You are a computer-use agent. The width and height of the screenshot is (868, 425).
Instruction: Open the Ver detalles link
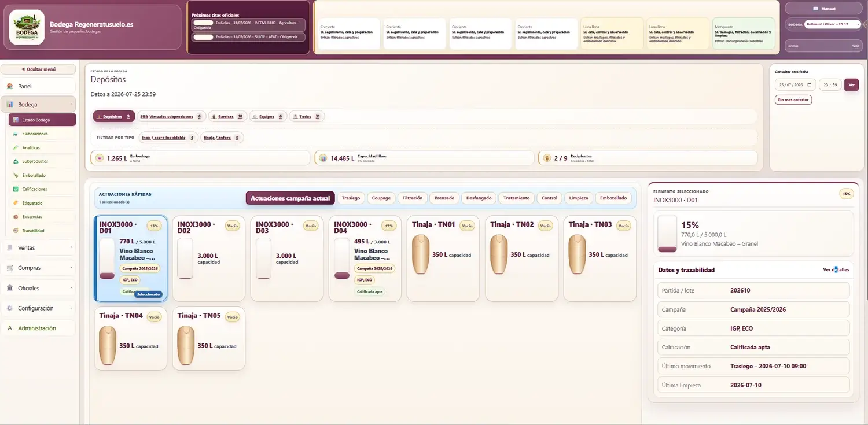836,269
